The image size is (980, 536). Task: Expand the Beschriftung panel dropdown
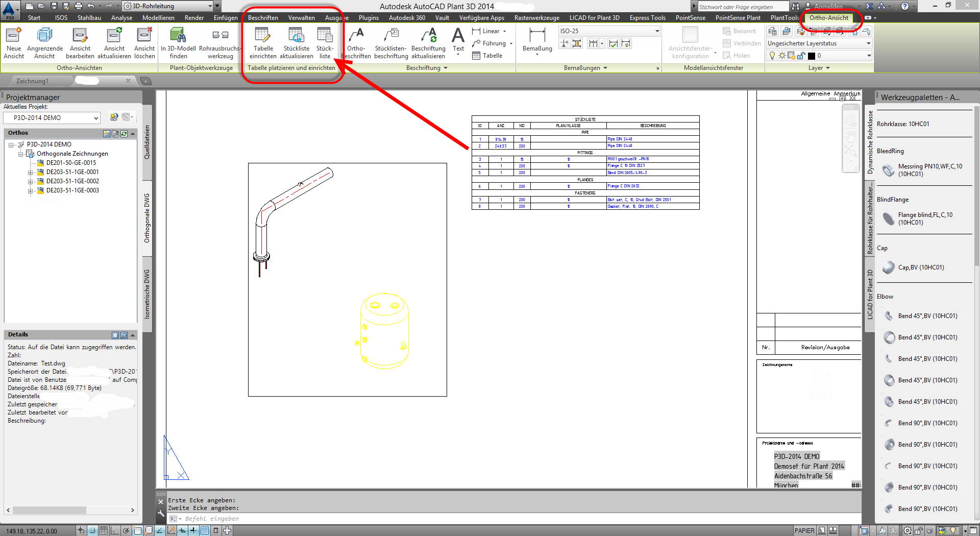pyautogui.click(x=445, y=68)
